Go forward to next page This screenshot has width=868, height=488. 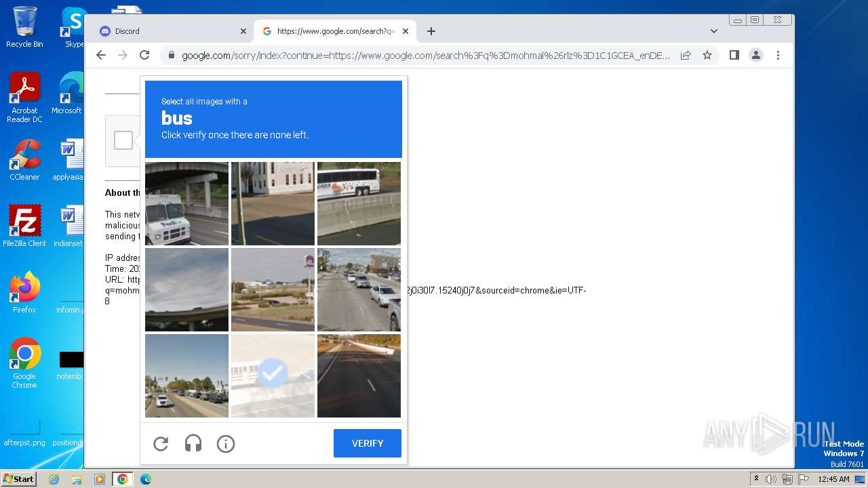click(123, 56)
